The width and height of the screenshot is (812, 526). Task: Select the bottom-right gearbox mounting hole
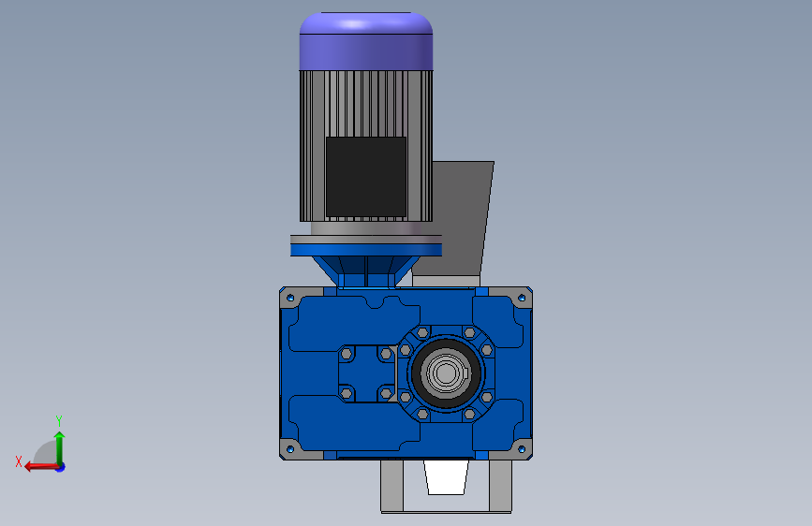pos(522,449)
